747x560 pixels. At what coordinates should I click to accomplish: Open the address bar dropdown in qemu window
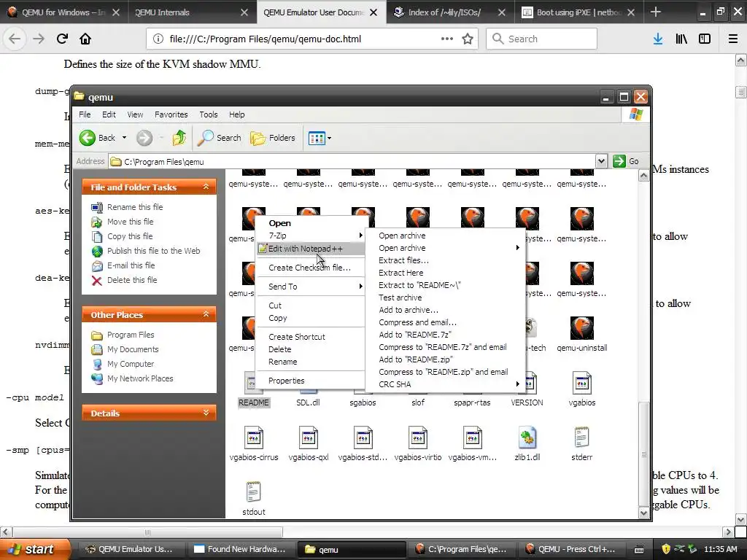(601, 161)
